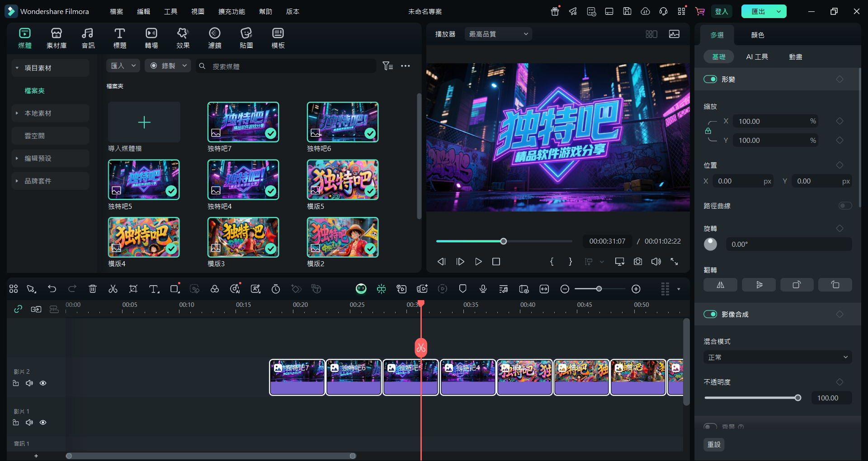
Task: Select the 橫版3 media thumbnail
Action: (x=243, y=237)
